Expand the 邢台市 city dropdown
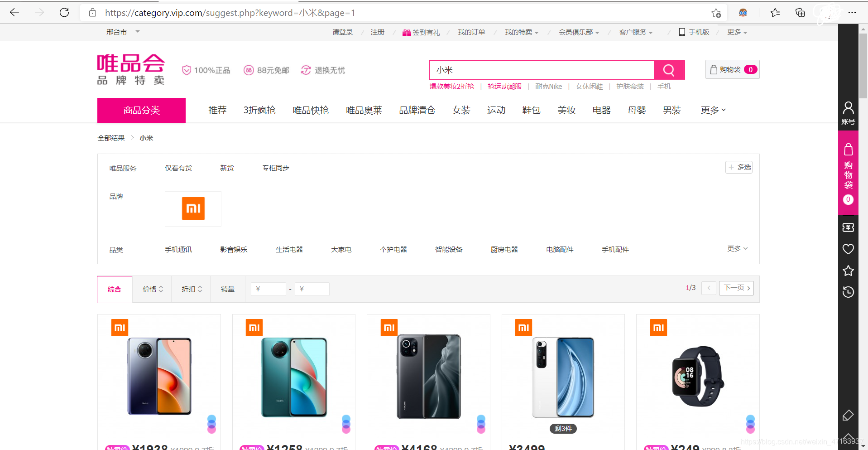868x450 pixels. (123, 32)
